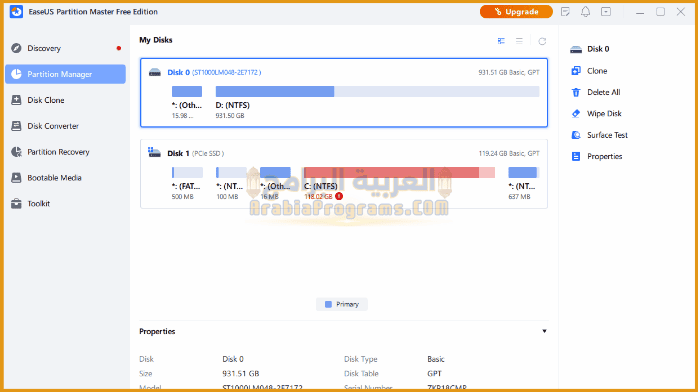
Task: Click the Properties section heading
Action: [157, 331]
